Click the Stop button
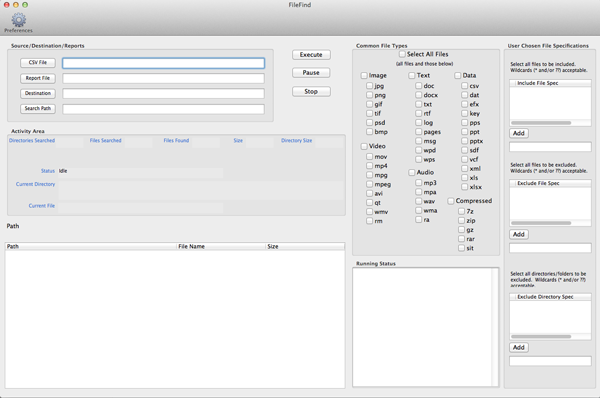600x398 pixels. [311, 91]
